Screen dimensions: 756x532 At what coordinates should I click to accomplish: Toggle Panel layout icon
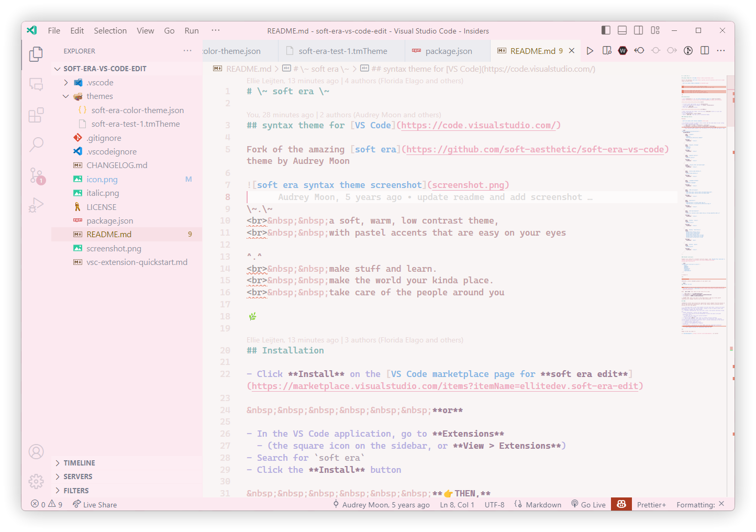click(x=622, y=30)
